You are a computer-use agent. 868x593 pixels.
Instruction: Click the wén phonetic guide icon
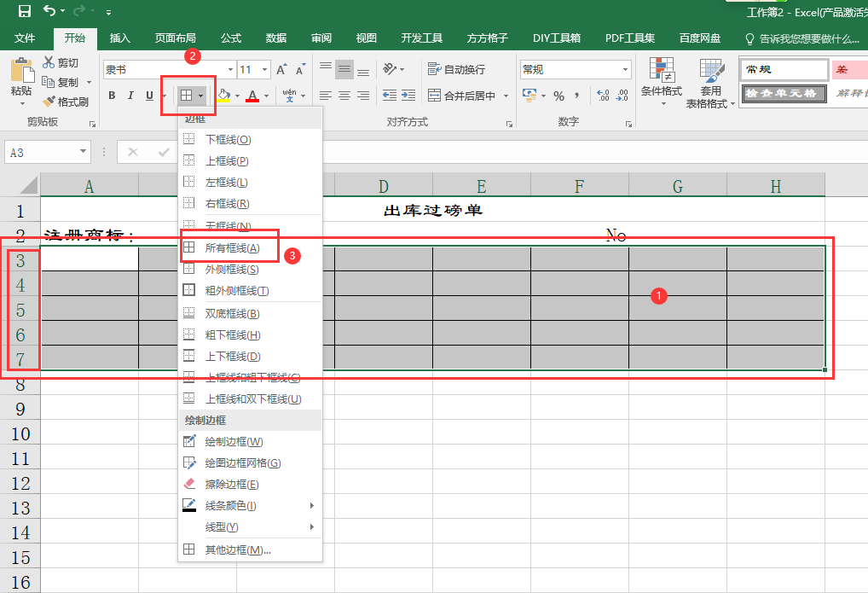[x=290, y=96]
